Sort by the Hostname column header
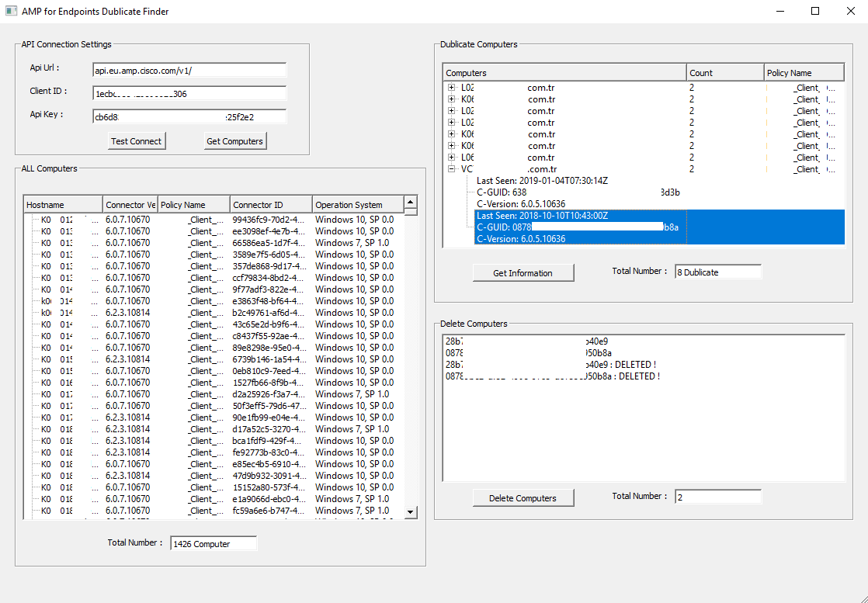Viewport: 868px width, 603px height. point(63,205)
